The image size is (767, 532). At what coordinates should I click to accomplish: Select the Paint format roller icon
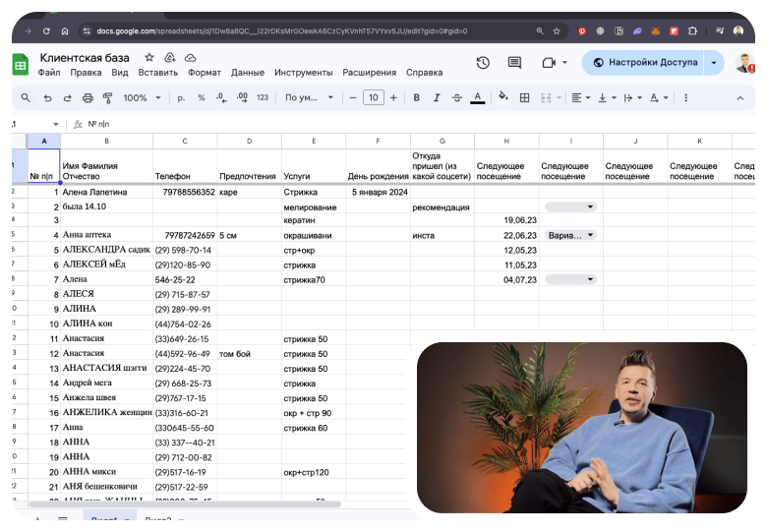tap(107, 98)
